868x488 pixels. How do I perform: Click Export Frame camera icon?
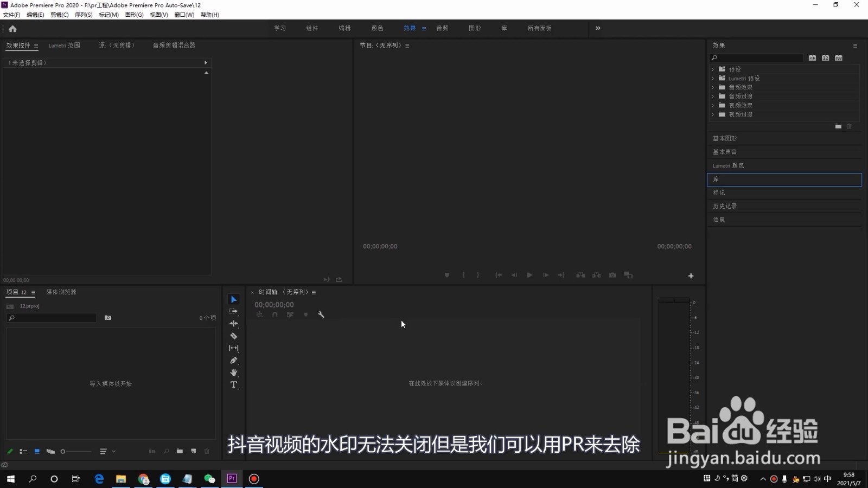click(x=612, y=275)
